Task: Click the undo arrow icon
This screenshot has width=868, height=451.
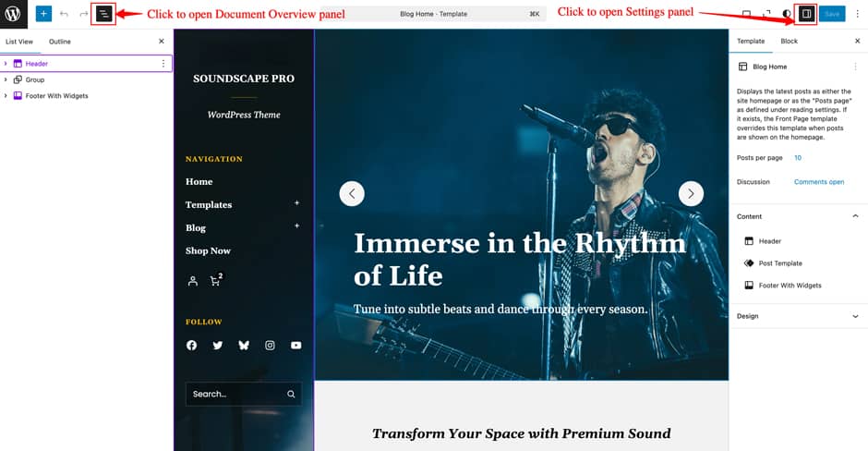Action: point(65,14)
